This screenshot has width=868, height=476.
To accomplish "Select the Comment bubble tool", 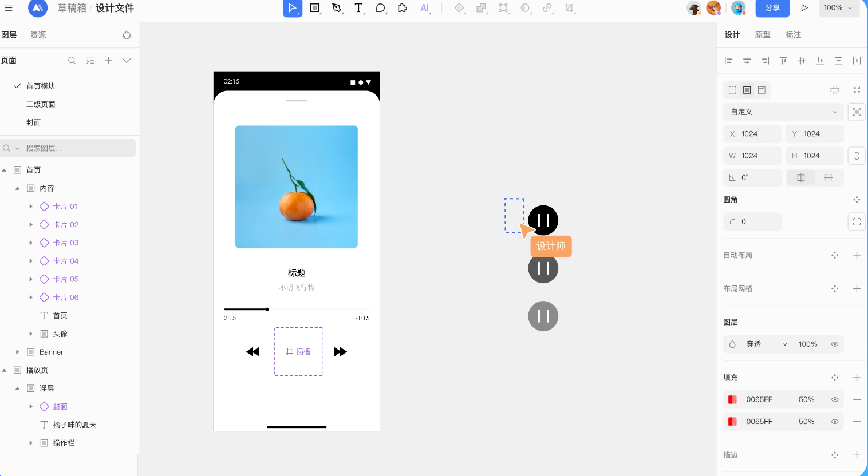I will pyautogui.click(x=381, y=8).
